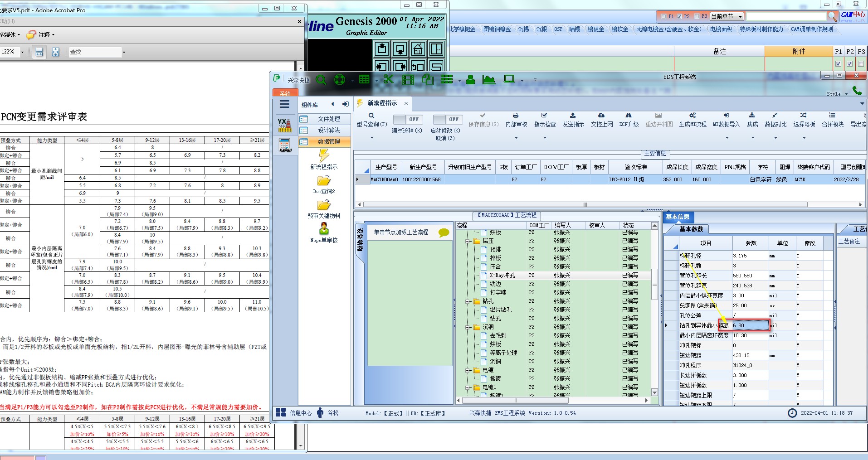The image size is (868, 460).
Task: Switch to the OSP tab
Action: (x=558, y=29)
